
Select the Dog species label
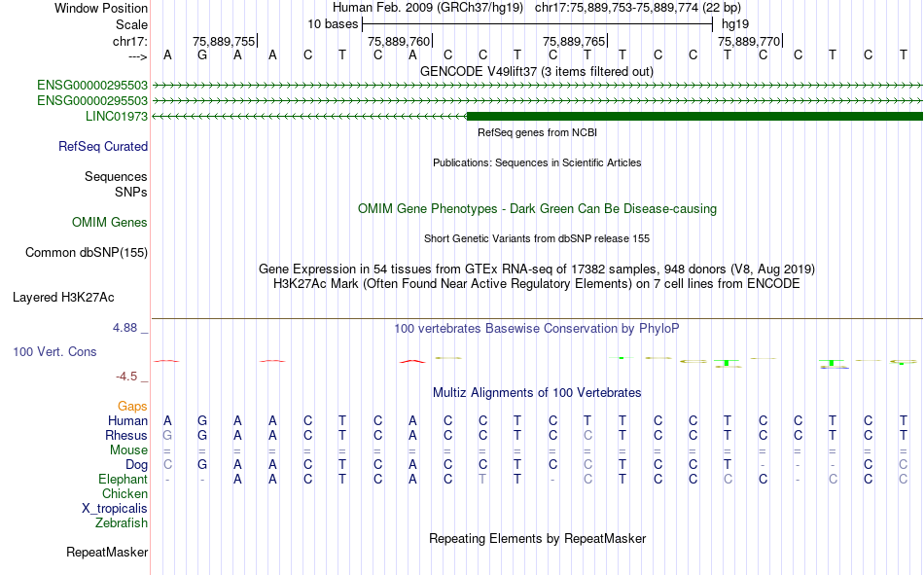(x=137, y=465)
